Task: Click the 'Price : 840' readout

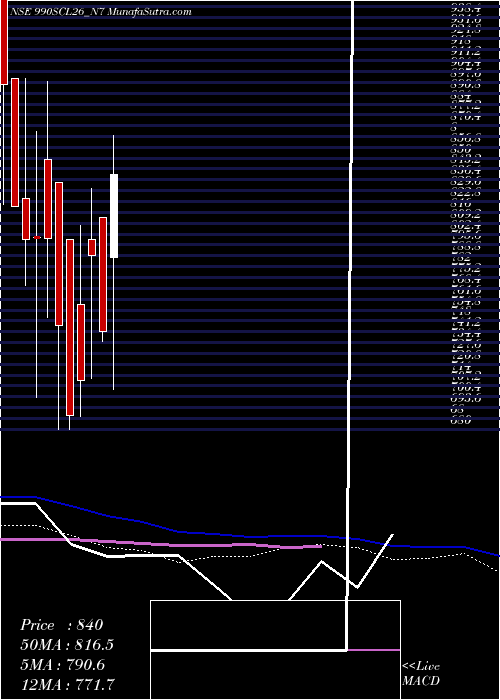Action: click(62, 625)
